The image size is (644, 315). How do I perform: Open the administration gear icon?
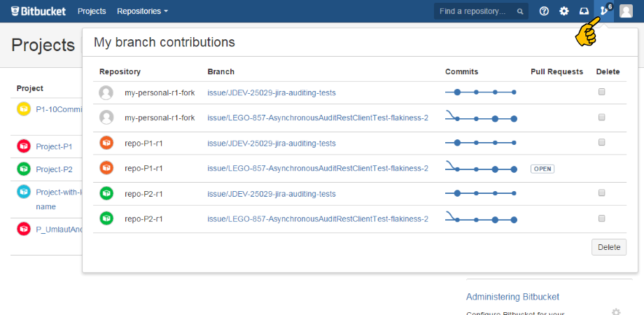pos(564,11)
